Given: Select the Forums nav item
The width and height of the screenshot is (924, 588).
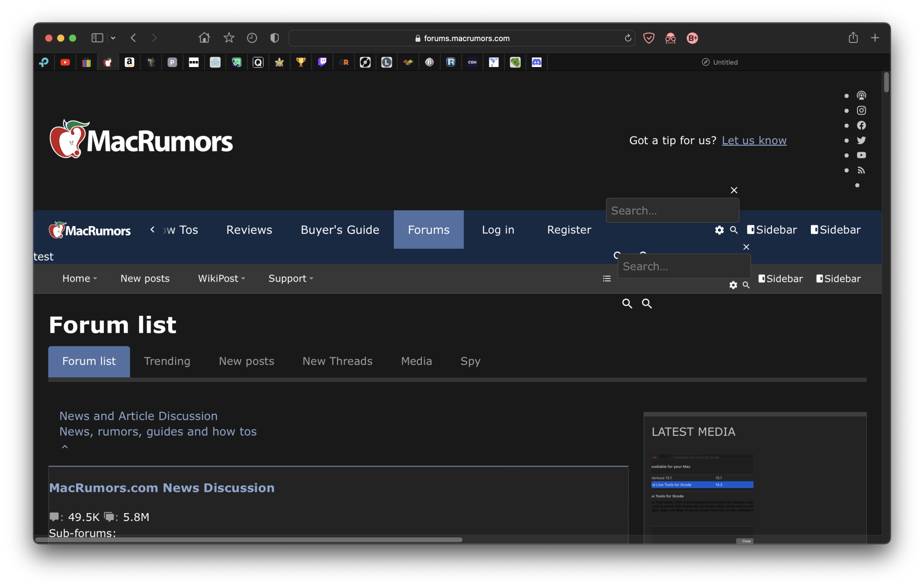Looking at the screenshot, I should pos(429,230).
